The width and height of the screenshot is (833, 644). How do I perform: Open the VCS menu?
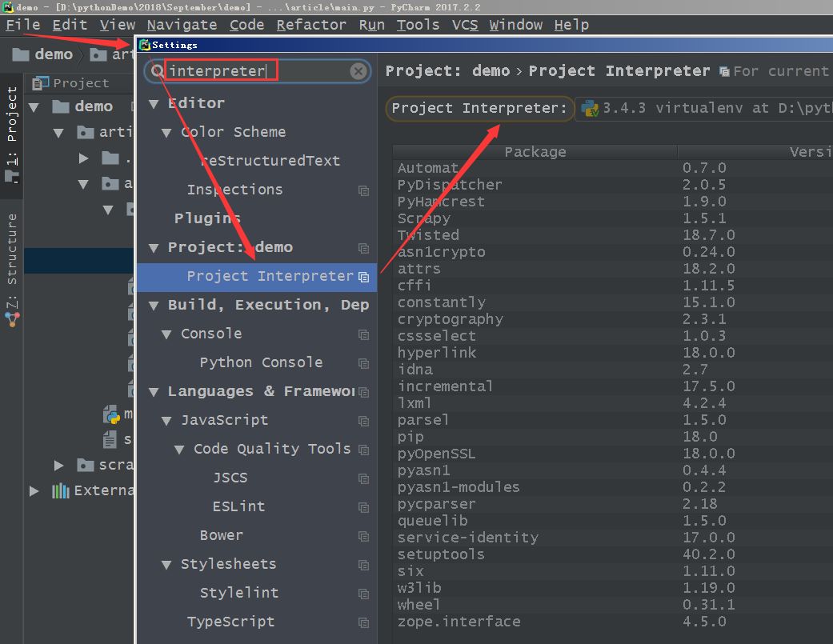tap(464, 25)
